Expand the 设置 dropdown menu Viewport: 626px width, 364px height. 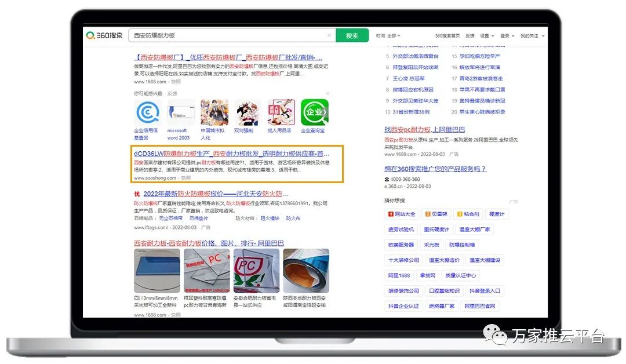pos(486,36)
